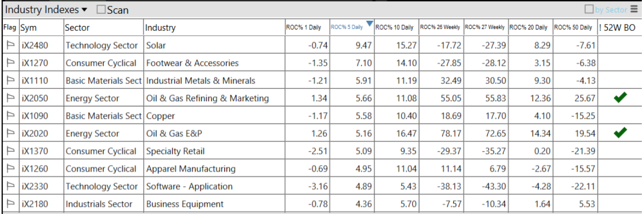Sort by the ROC% 1 Daily column
Image resolution: width=644 pixels, height=214 pixels.
303,27
